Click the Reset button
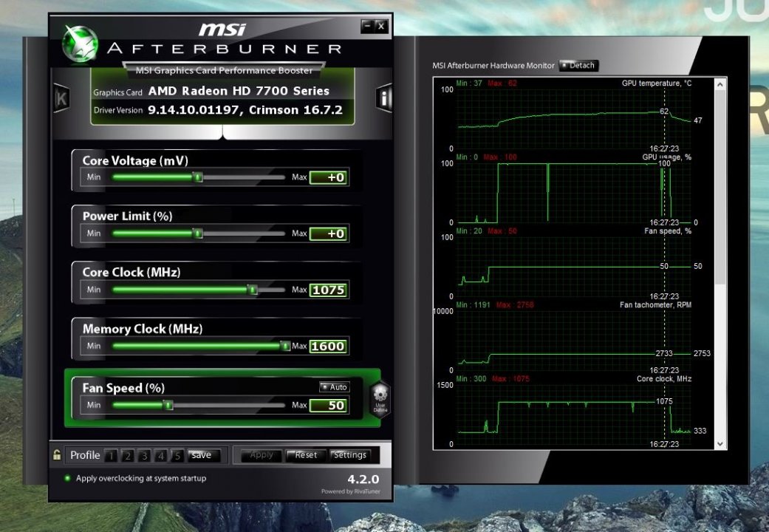 [305, 455]
